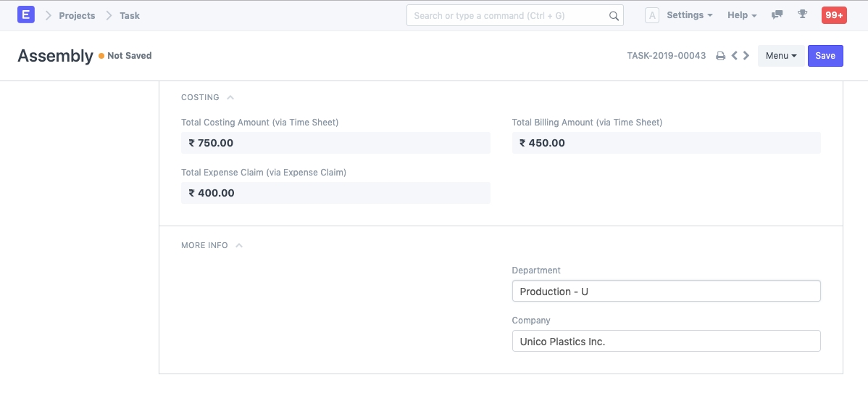Open the 99+ notifications badge
868x396 pixels.
(834, 15)
